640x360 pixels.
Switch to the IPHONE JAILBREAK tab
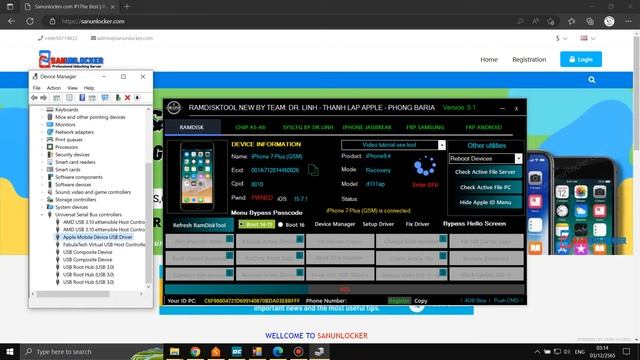point(367,127)
